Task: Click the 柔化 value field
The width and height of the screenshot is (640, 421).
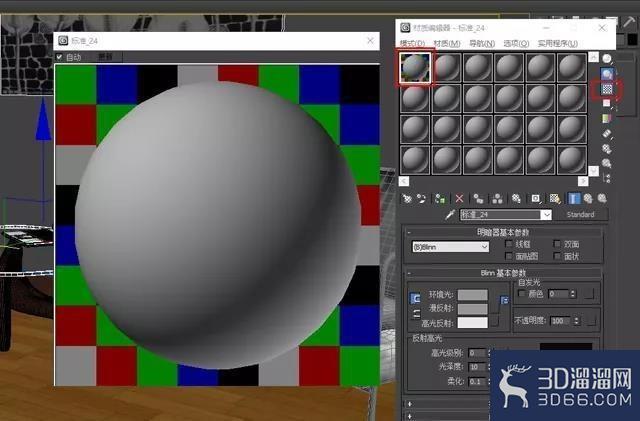Action: [x=478, y=381]
